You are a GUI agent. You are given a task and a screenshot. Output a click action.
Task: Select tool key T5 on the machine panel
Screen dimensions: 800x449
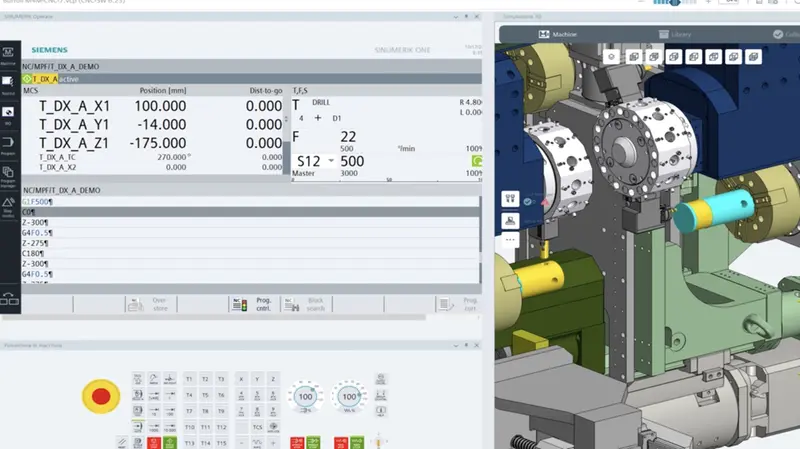205,395
